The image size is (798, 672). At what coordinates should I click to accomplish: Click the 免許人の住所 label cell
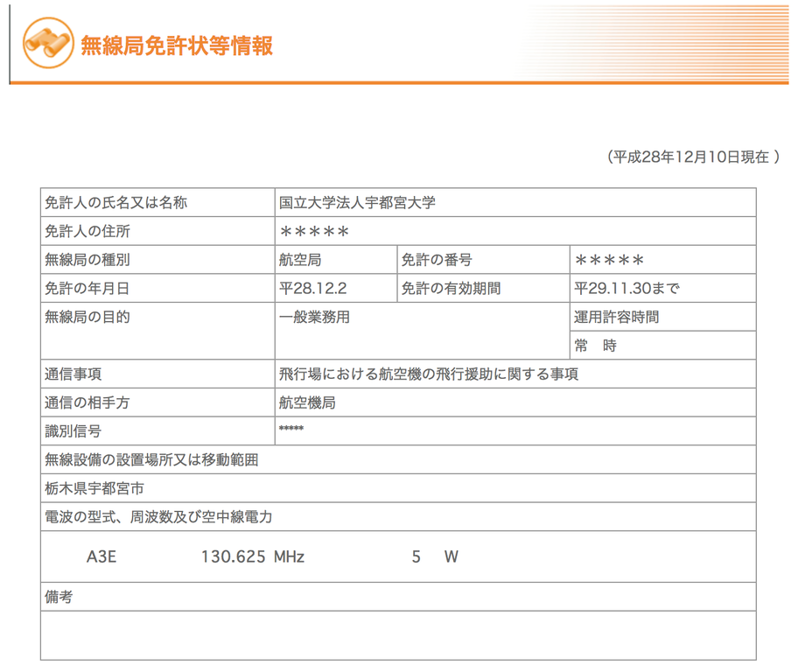click(157, 231)
